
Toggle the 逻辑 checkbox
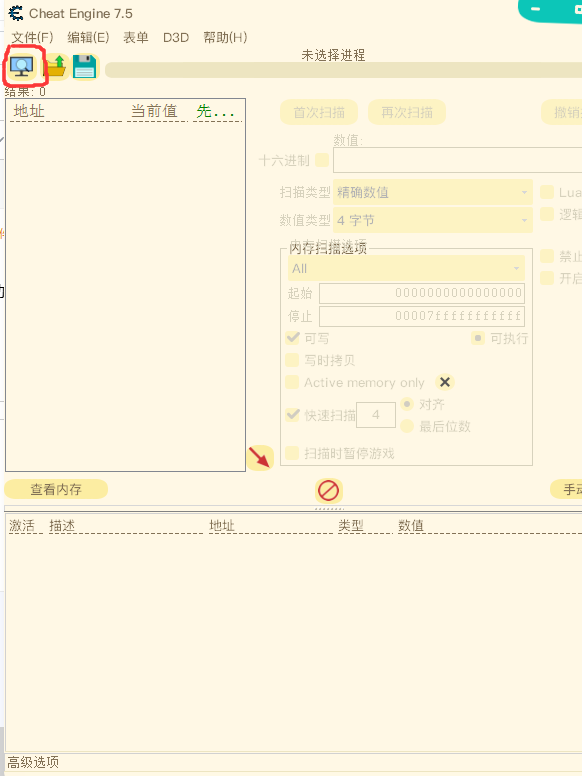(x=547, y=214)
